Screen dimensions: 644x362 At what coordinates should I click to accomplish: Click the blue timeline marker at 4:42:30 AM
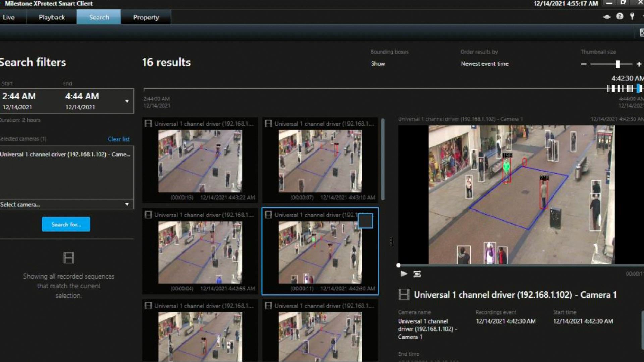639,88
